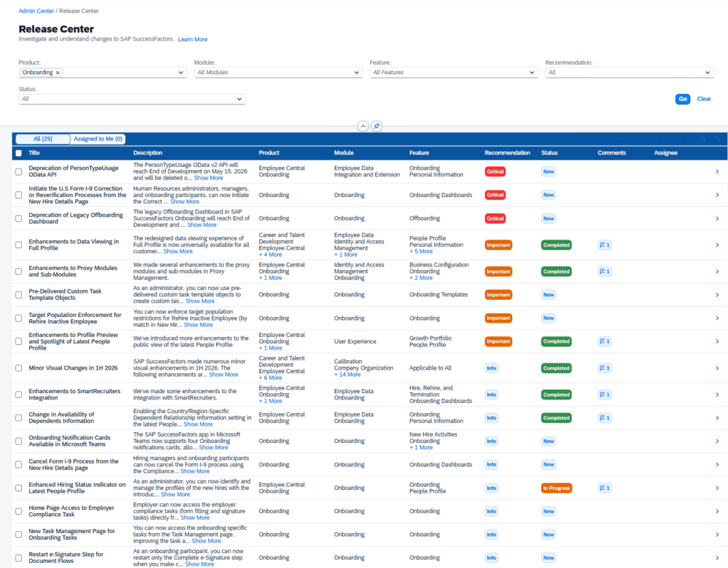This screenshot has width=728, height=568.
Task: Open details arrow for Restart e-Signature Step row
Action: [717, 558]
